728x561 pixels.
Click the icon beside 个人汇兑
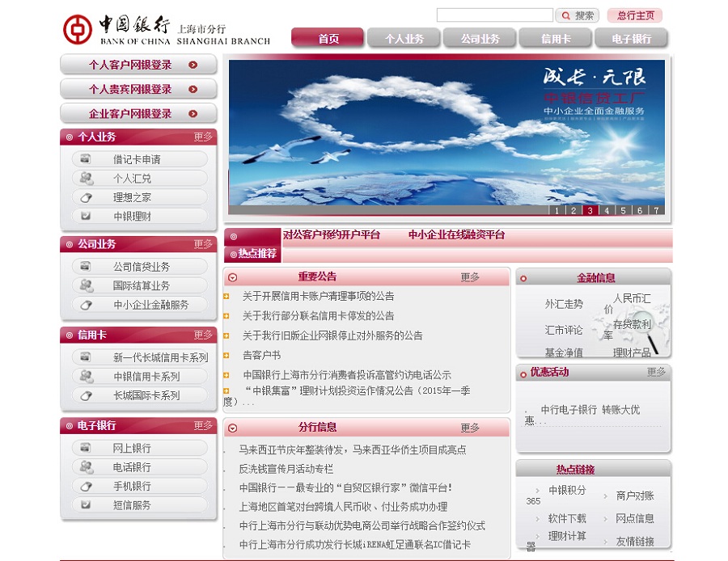click(87, 178)
